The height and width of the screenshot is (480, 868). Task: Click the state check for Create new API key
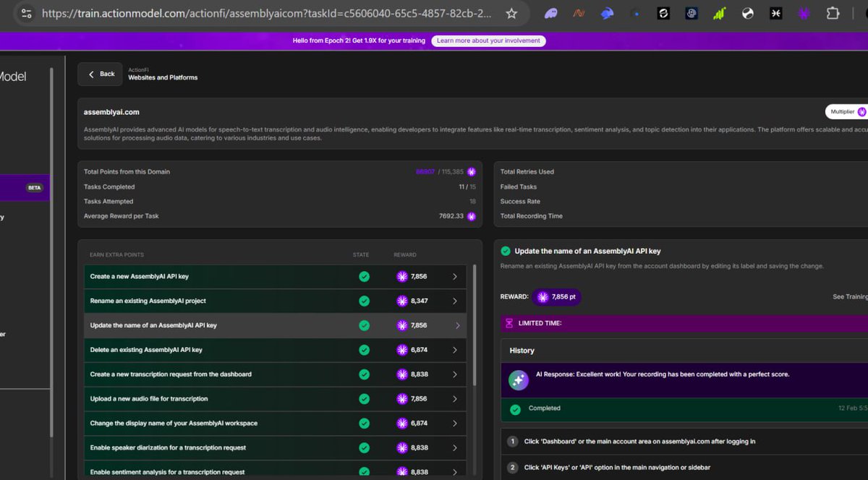click(365, 276)
